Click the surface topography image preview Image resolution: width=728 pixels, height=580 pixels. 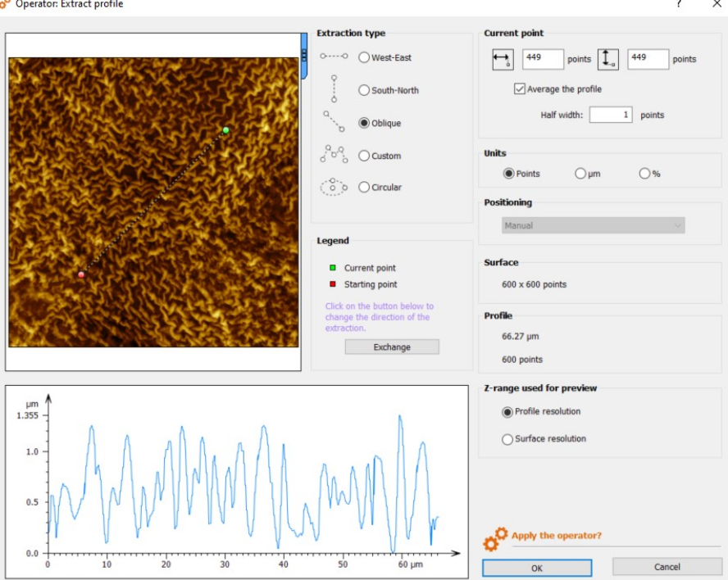tap(153, 202)
